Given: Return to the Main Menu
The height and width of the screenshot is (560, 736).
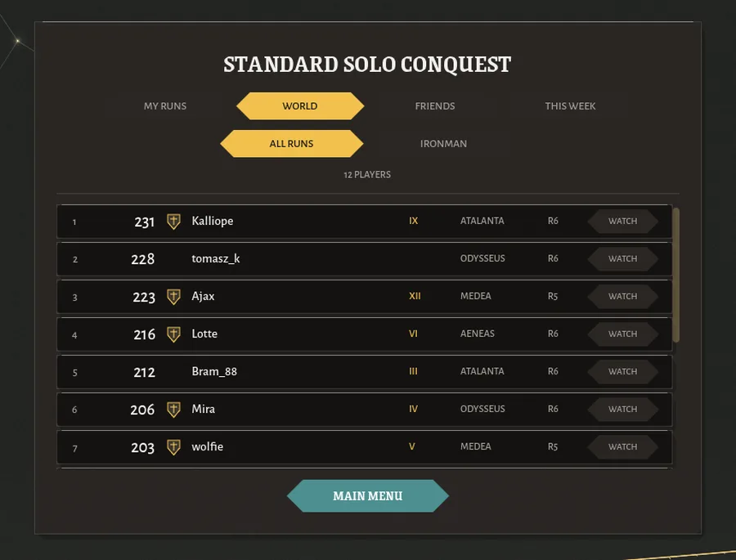Looking at the screenshot, I should tap(368, 495).
